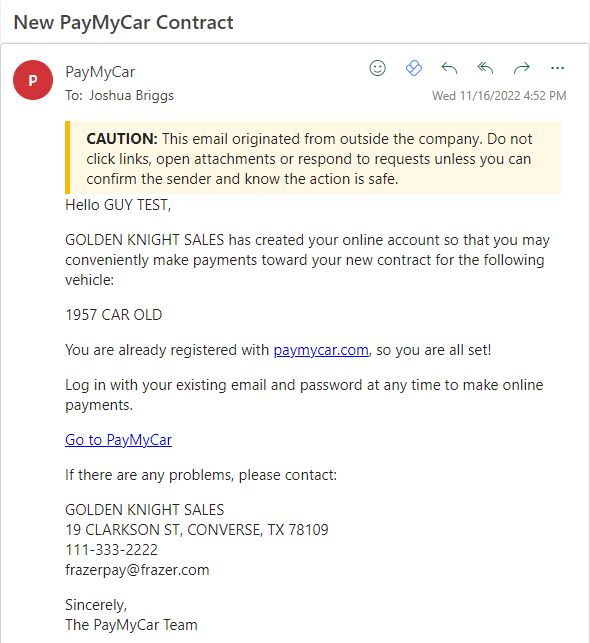This screenshot has width=590, height=643.
Task: Select the New PayMyCar Contract subject heading
Action: point(123,22)
